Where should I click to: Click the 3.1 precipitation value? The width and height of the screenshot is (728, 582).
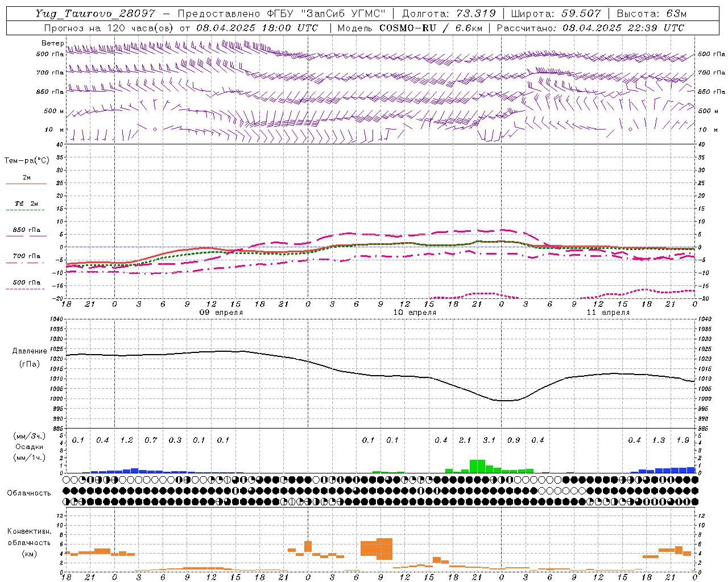pyautogui.click(x=489, y=440)
